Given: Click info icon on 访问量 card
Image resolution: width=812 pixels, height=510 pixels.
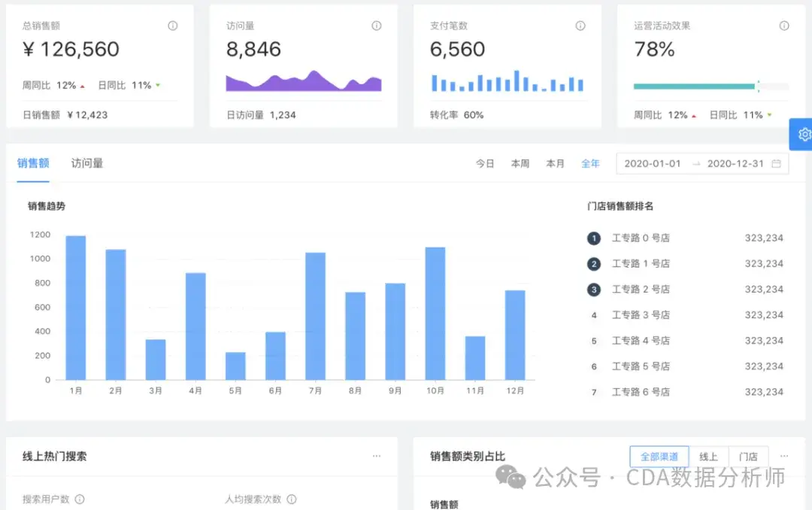Looking at the screenshot, I should (377, 26).
